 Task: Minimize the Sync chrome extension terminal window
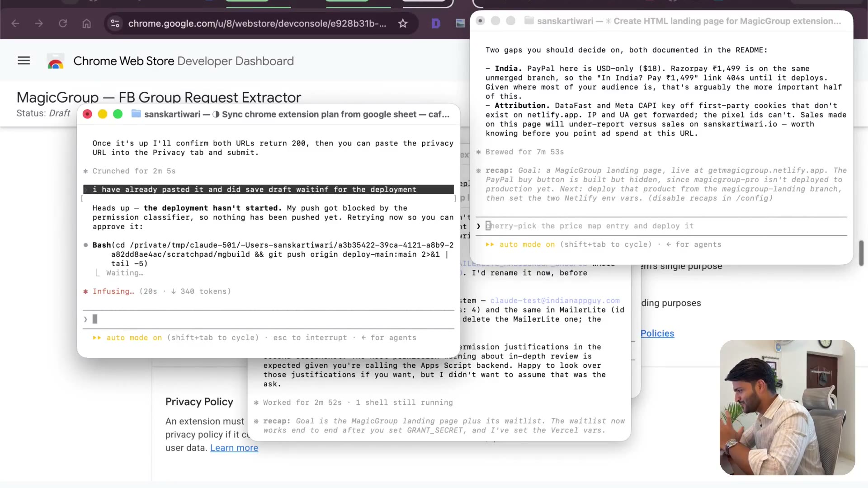(103, 114)
